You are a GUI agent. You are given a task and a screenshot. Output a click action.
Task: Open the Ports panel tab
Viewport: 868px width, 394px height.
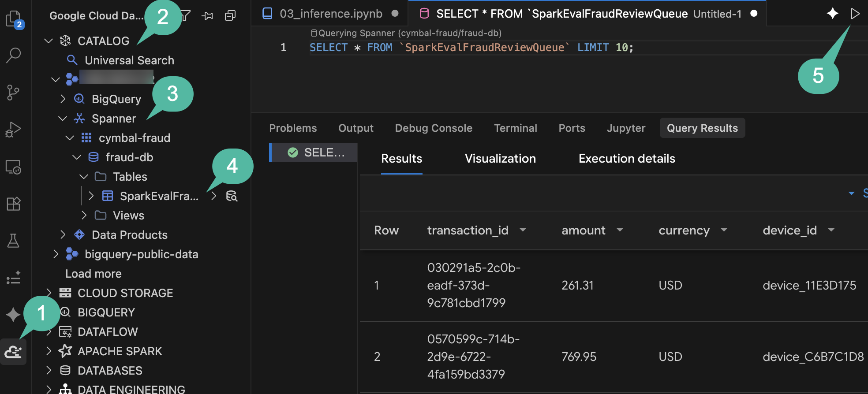click(x=572, y=128)
